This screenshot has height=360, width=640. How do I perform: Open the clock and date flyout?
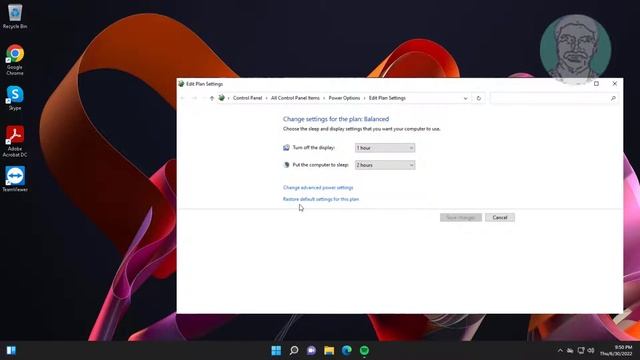pos(616,350)
